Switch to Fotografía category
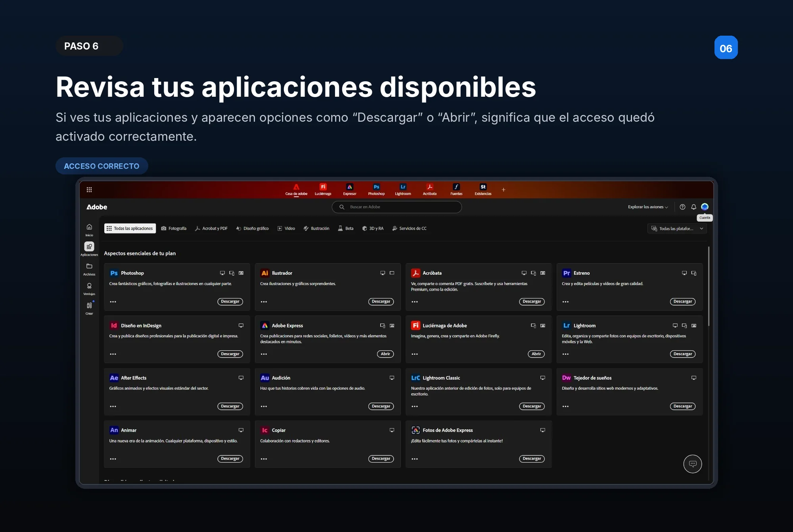 tap(174, 228)
